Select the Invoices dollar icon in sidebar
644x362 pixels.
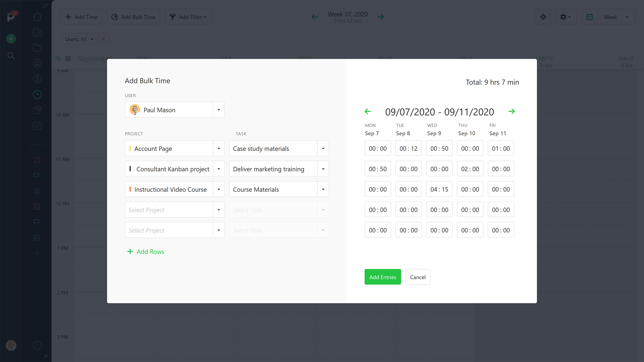click(x=37, y=79)
